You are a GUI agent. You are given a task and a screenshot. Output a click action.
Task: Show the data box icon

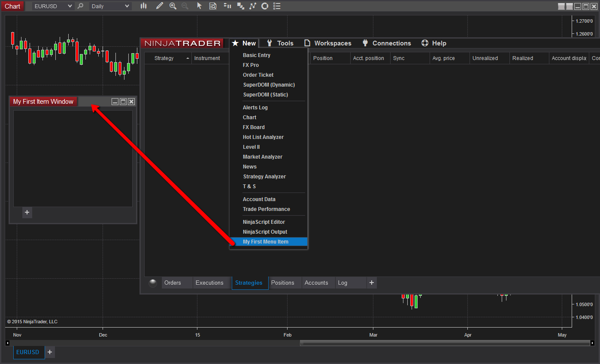tap(213, 6)
